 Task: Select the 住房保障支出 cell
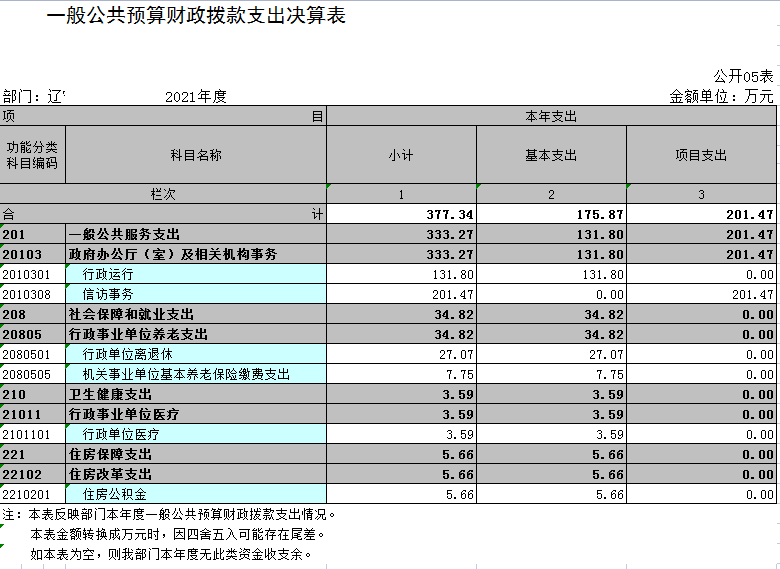coord(196,454)
